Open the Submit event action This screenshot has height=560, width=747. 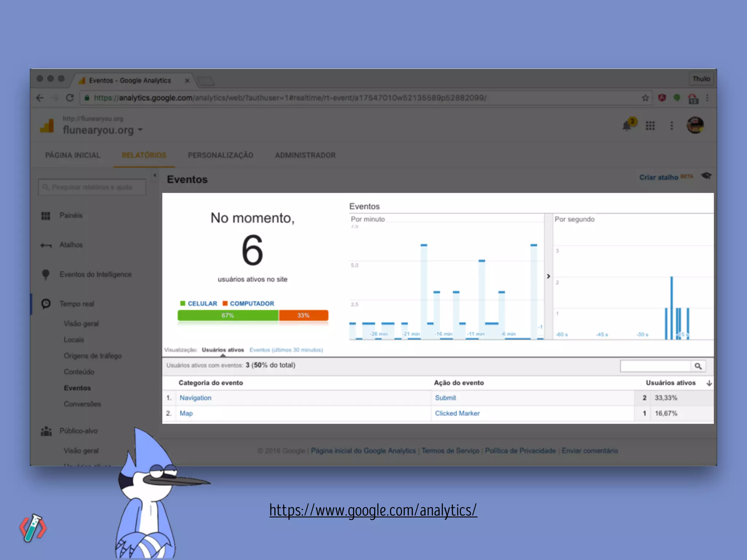click(445, 398)
